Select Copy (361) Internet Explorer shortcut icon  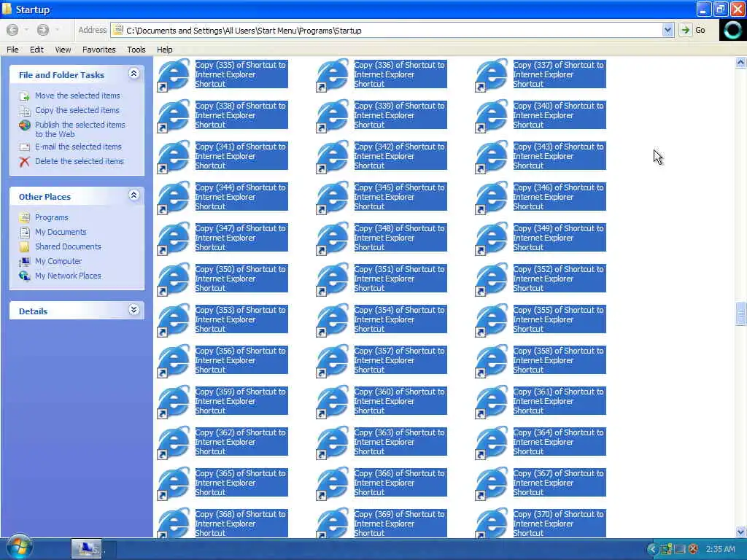point(492,402)
